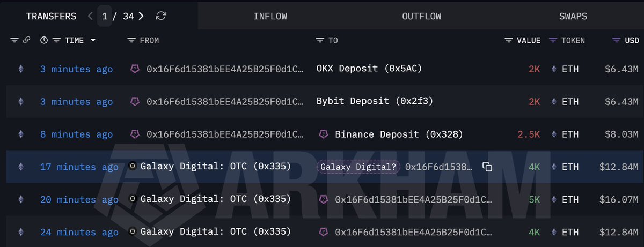Click Galaxy Digital logo in 24 minutes row
This screenshot has height=247, width=644.
tap(134, 232)
